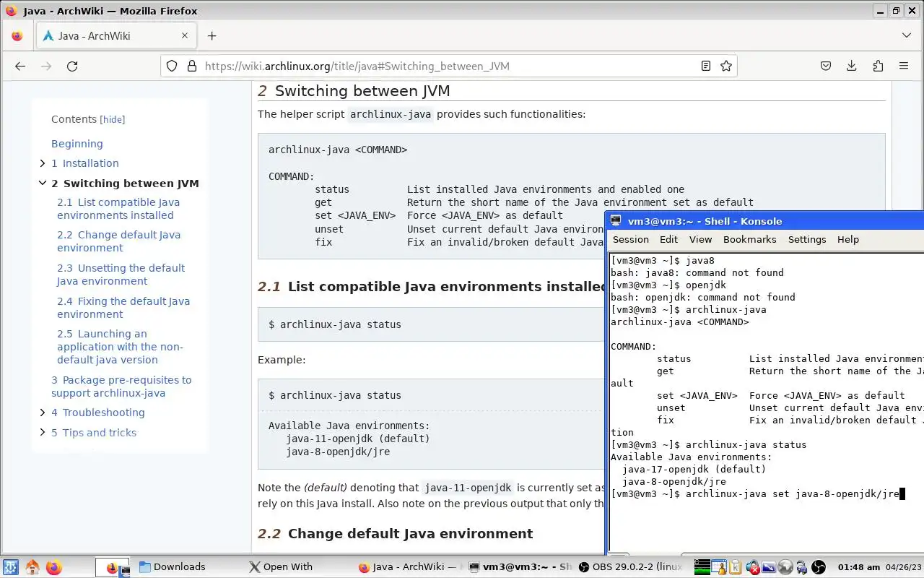
Task: Go back to the previous Firefox page
Action: [20, 66]
